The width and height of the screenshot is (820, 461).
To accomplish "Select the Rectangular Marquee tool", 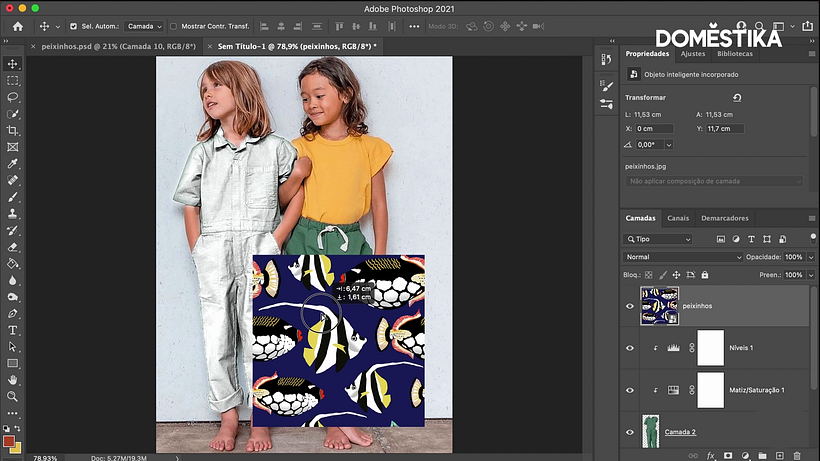I will click(13, 80).
